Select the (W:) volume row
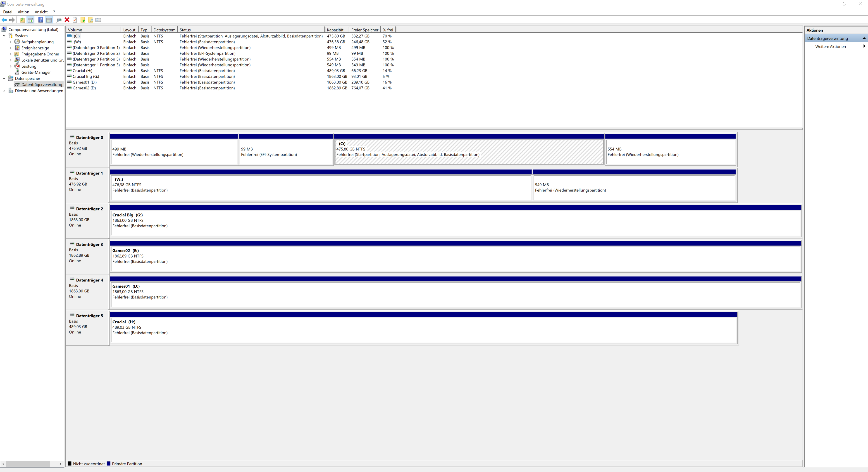The height and width of the screenshot is (472, 868). [231, 42]
